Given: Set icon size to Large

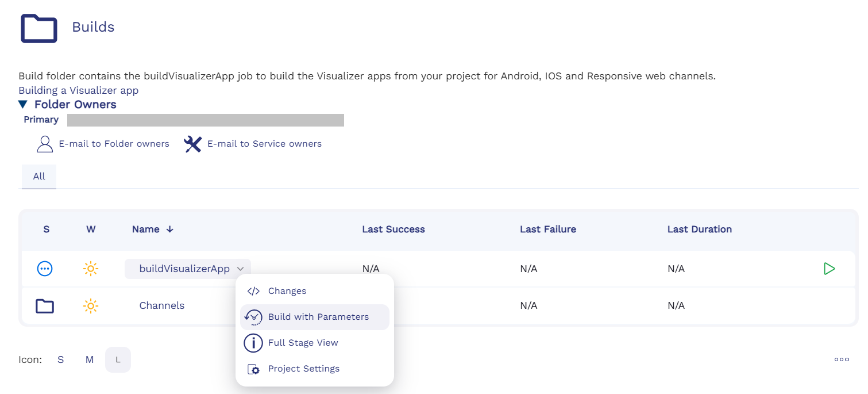Looking at the screenshot, I should 118,359.
